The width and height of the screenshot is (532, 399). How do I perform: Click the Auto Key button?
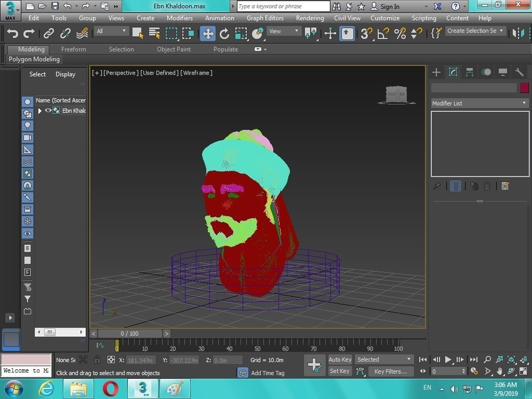(340, 360)
